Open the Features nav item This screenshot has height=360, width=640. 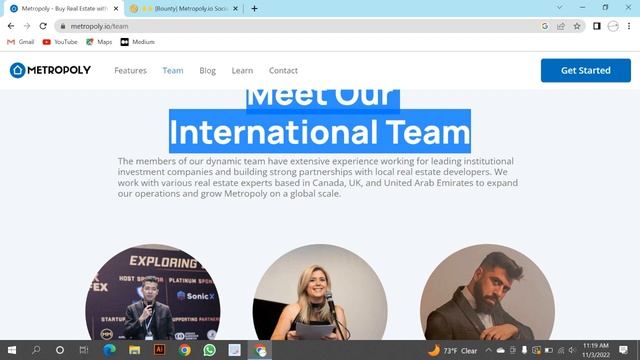[130, 71]
